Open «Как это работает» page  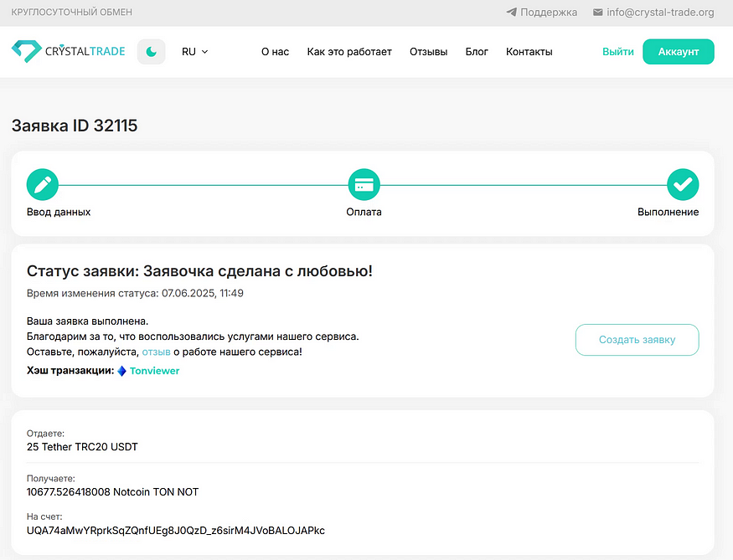pos(349,52)
